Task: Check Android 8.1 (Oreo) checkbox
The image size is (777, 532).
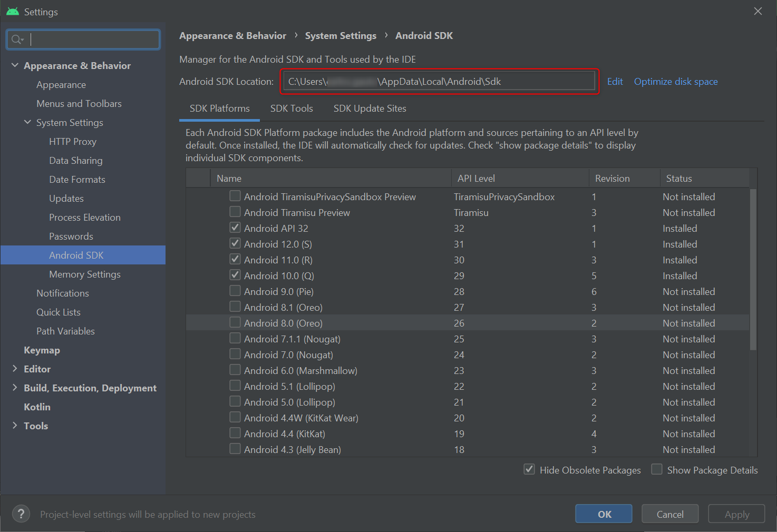Action: [x=235, y=307]
